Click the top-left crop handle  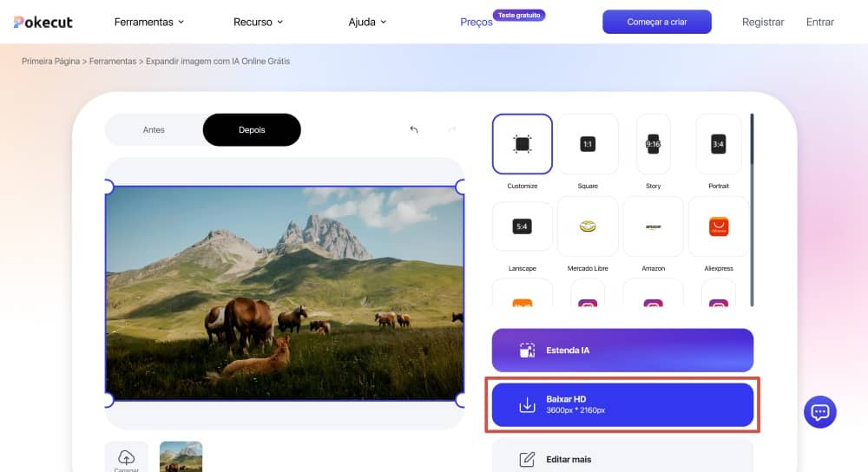108,187
